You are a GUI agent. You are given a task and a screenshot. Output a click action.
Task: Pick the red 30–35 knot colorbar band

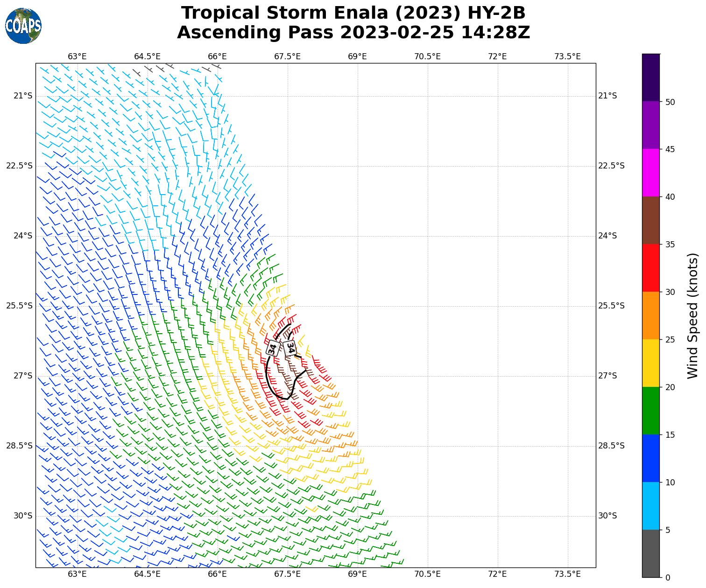651,268
